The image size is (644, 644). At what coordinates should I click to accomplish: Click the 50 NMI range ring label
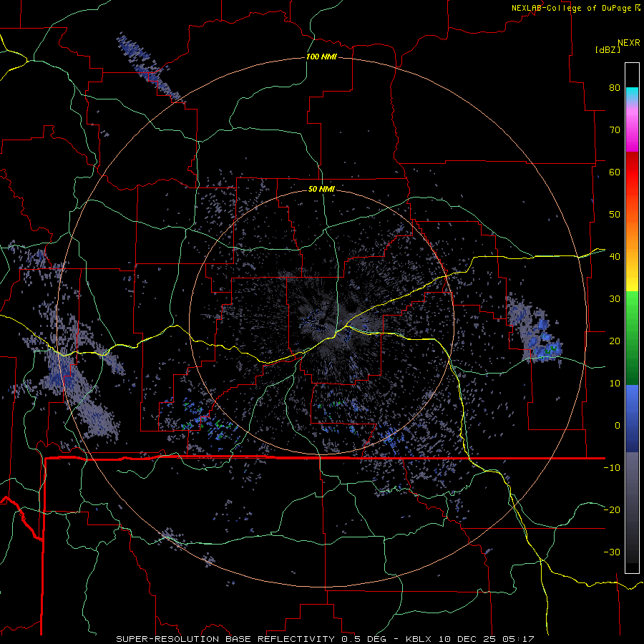(321, 189)
